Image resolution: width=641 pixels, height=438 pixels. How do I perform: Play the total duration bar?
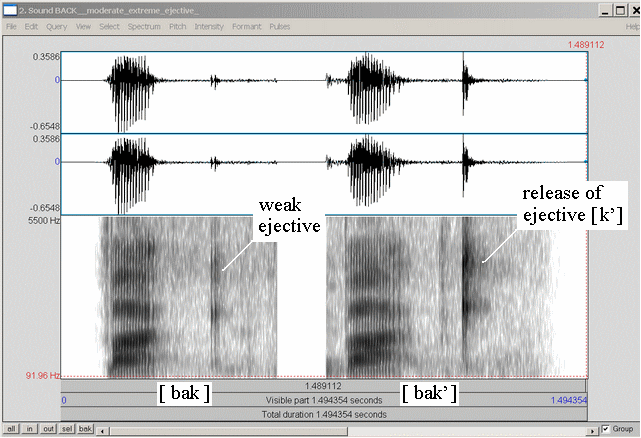click(325, 414)
